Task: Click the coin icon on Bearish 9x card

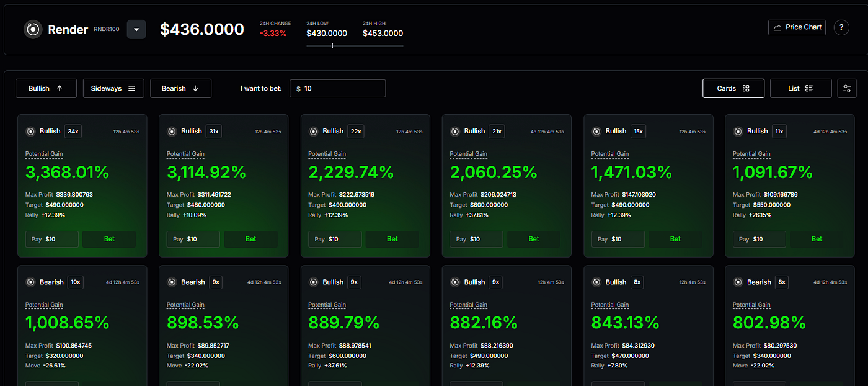Action: click(172, 282)
